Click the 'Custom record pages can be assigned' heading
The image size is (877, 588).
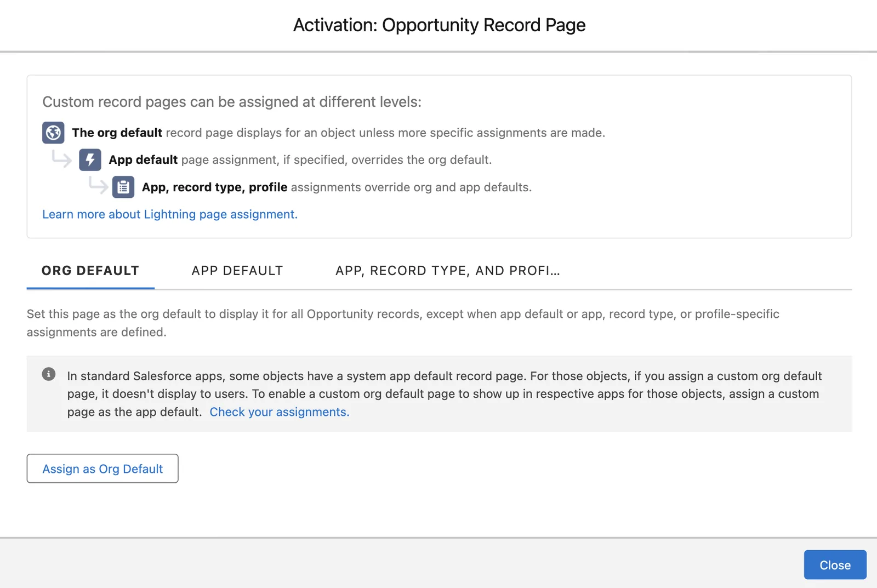point(232,102)
